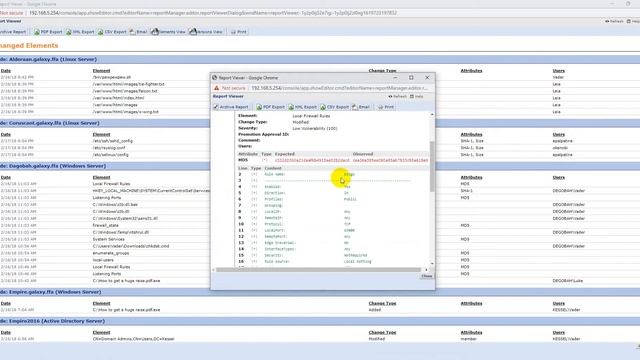The image size is (640, 360).
Task: Click PDF Export in background window toolbar
Action: [48, 32]
